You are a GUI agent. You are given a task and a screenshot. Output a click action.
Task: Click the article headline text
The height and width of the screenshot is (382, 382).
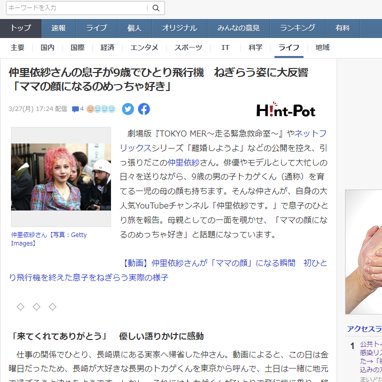[x=159, y=79]
